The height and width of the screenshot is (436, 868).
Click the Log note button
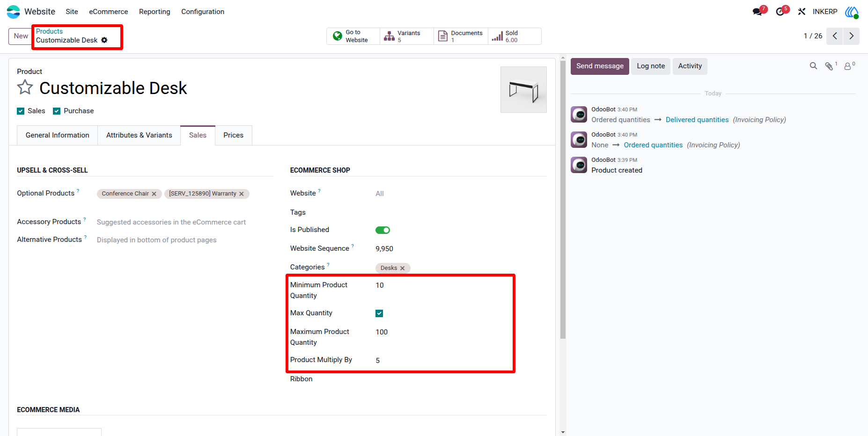coord(651,66)
